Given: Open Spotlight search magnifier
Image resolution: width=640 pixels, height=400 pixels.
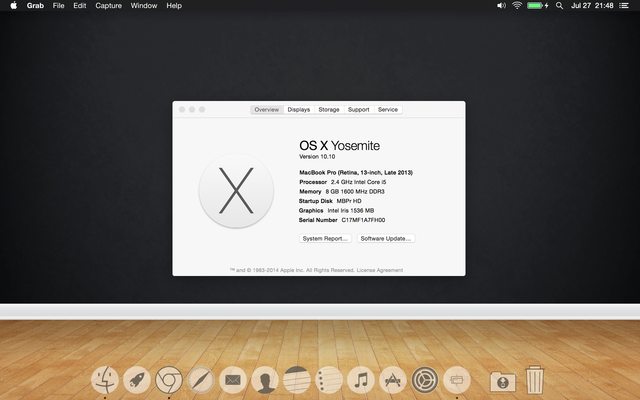Looking at the screenshot, I should [x=559, y=5].
